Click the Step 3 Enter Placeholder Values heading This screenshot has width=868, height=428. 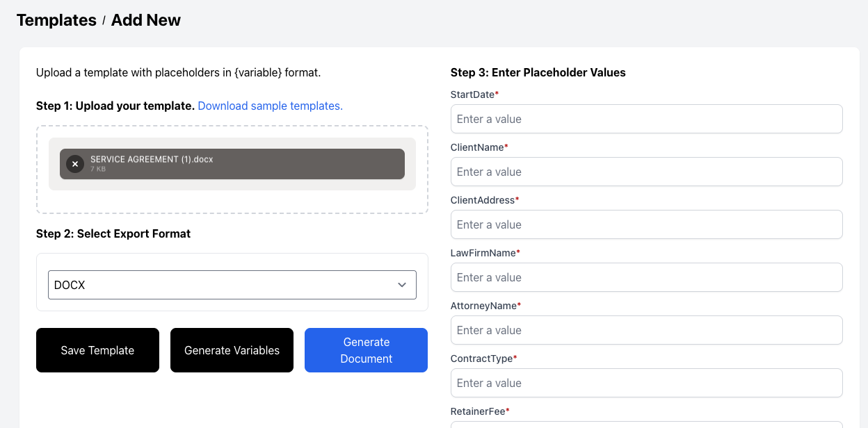(538, 72)
